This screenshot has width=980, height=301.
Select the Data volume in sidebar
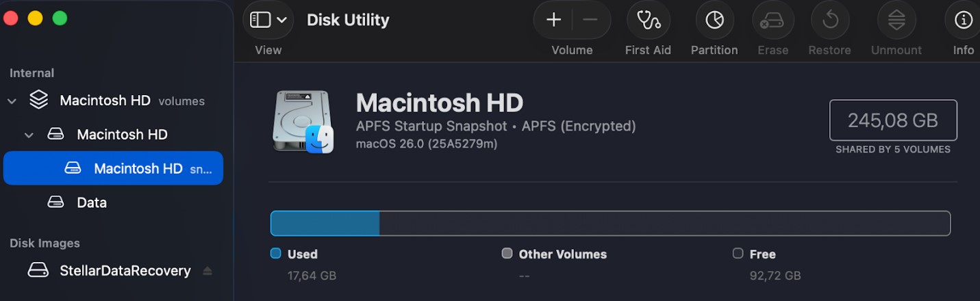pos(92,202)
